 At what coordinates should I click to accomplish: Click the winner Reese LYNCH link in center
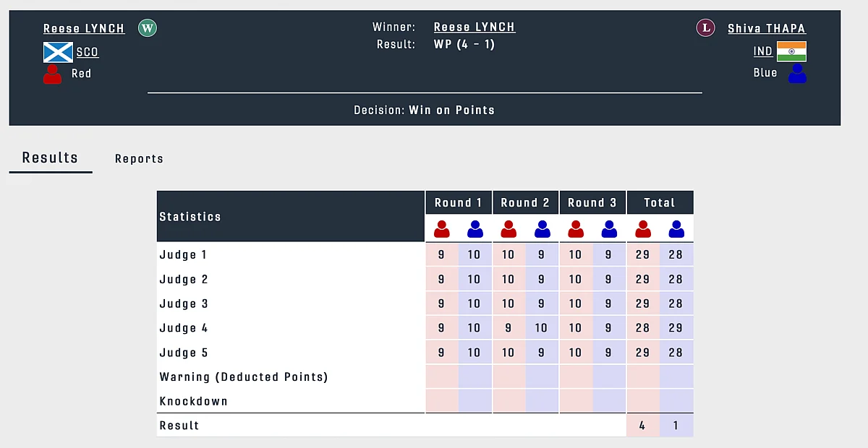tap(475, 27)
